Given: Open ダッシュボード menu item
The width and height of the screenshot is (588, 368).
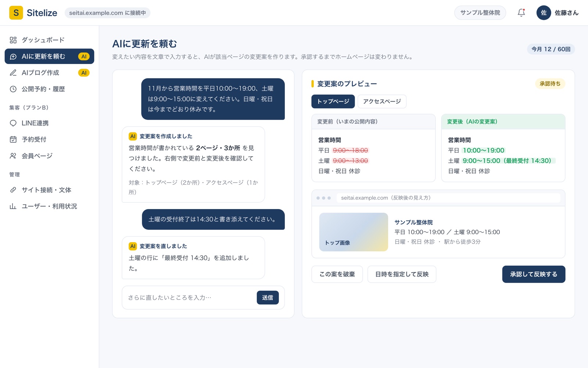Looking at the screenshot, I should click(49, 40).
